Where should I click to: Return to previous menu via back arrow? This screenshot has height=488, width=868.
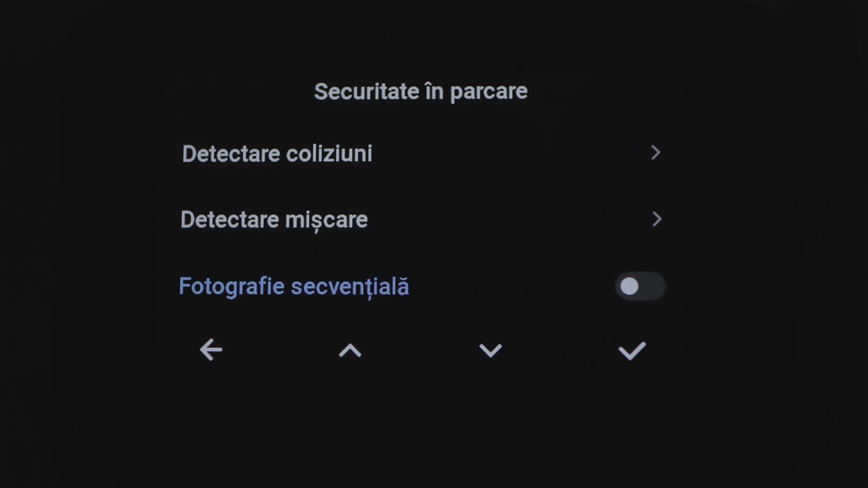point(210,350)
